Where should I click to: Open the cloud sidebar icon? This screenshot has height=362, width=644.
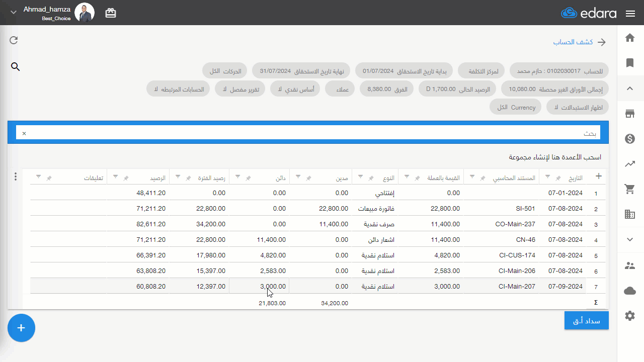630,291
